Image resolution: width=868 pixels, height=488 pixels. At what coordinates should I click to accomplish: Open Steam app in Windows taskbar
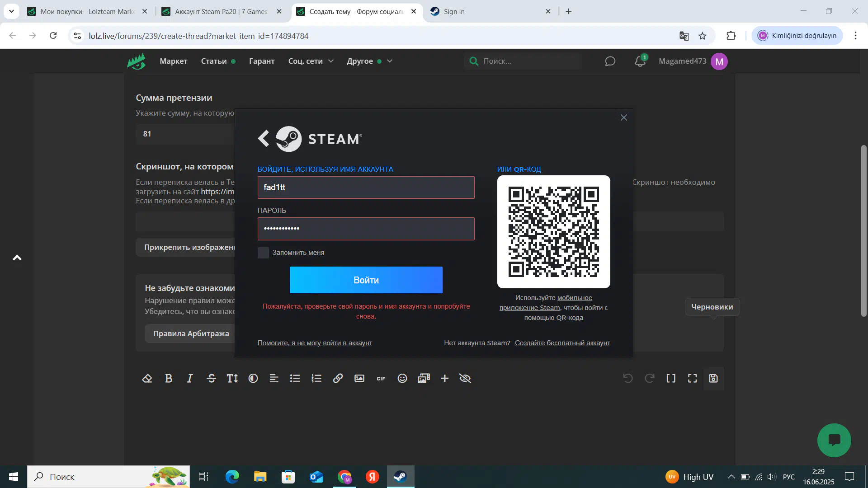click(x=401, y=477)
